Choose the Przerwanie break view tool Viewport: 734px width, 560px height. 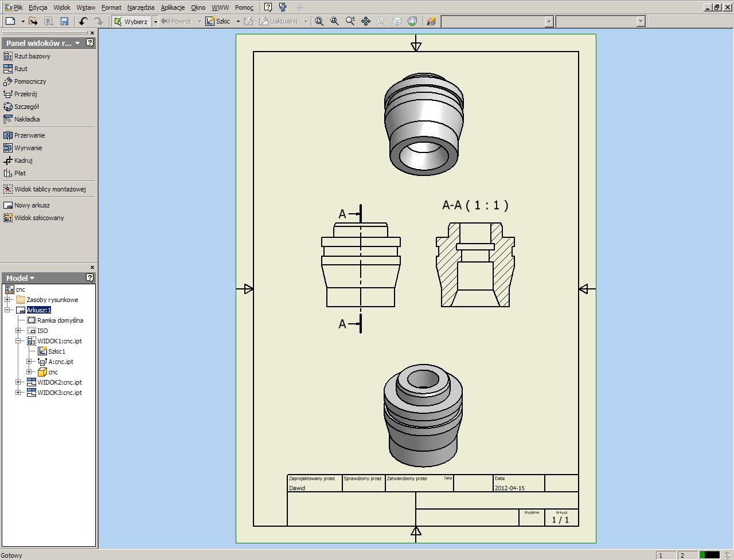point(24,135)
